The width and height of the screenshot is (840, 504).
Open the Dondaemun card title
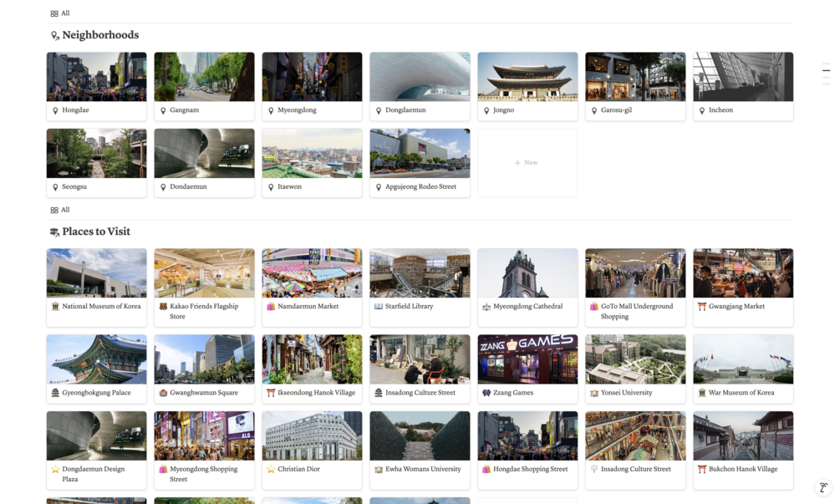point(188,187)
